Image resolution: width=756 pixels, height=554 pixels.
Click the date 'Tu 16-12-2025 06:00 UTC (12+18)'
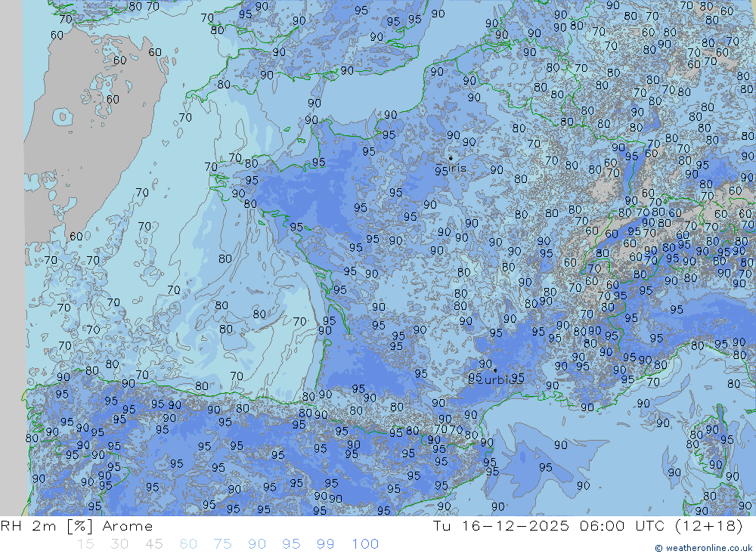coord(587,526)
